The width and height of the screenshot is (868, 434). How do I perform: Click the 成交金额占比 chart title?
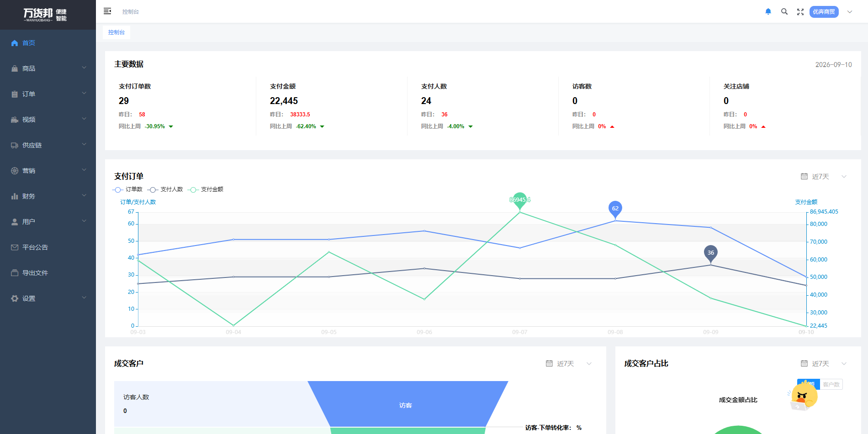pyautogui.click(x=738, y=400)
